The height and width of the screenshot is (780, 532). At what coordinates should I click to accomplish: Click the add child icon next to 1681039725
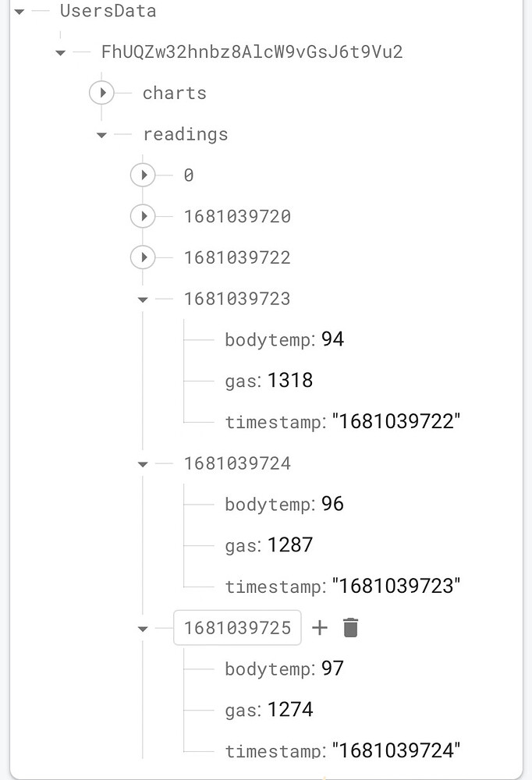click(320, 627)
